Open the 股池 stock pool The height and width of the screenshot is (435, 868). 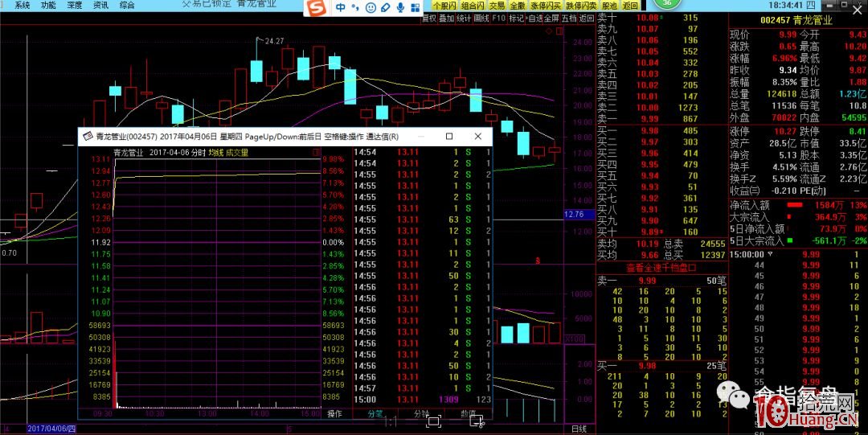coord(609,5)
